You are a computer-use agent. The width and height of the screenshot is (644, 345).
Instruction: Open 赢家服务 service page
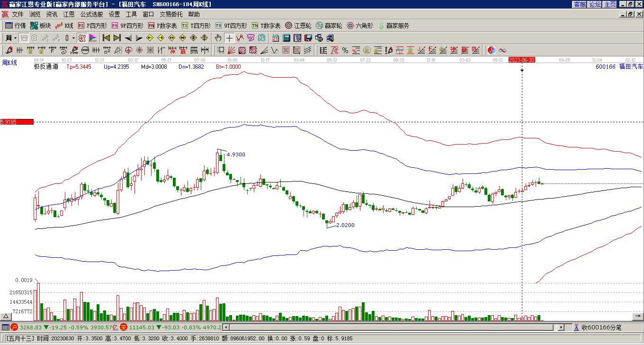pyautogui.click(x=394, y=26)
